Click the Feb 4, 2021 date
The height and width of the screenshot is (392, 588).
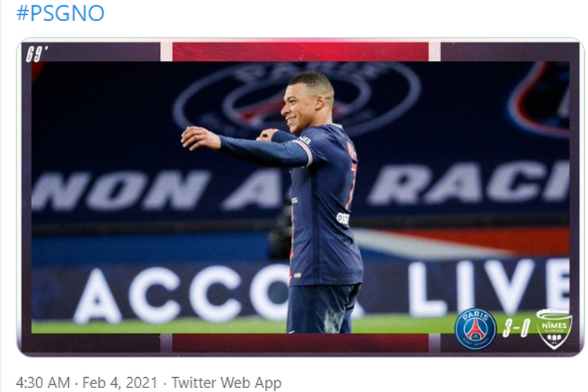[x=120, y=383]
